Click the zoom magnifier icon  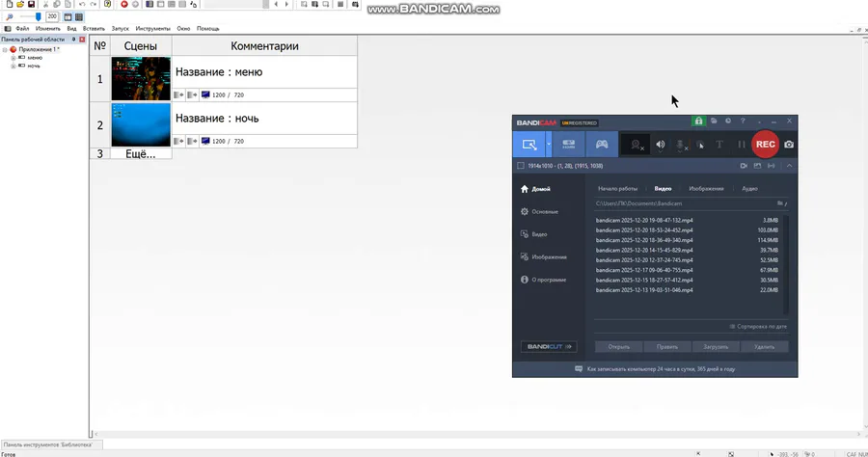(10, 17)
